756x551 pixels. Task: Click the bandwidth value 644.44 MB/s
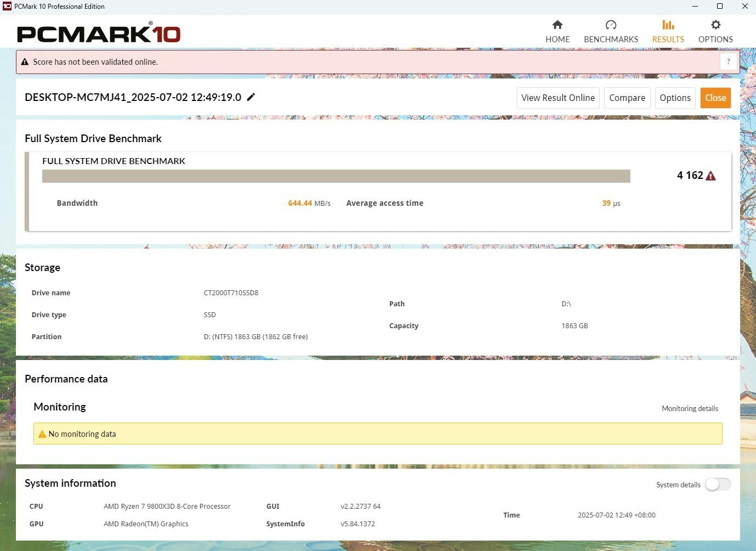pyautogui.click(x=309, y=203)
